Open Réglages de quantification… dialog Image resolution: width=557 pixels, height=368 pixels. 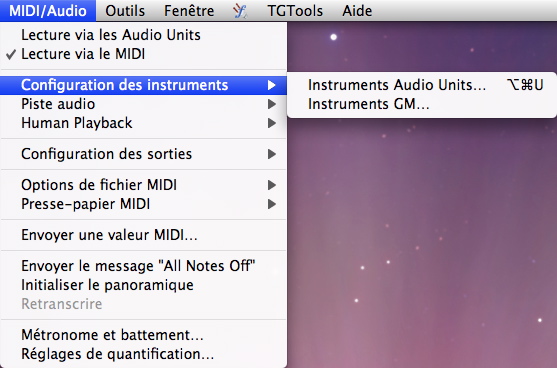click(144, 354)
